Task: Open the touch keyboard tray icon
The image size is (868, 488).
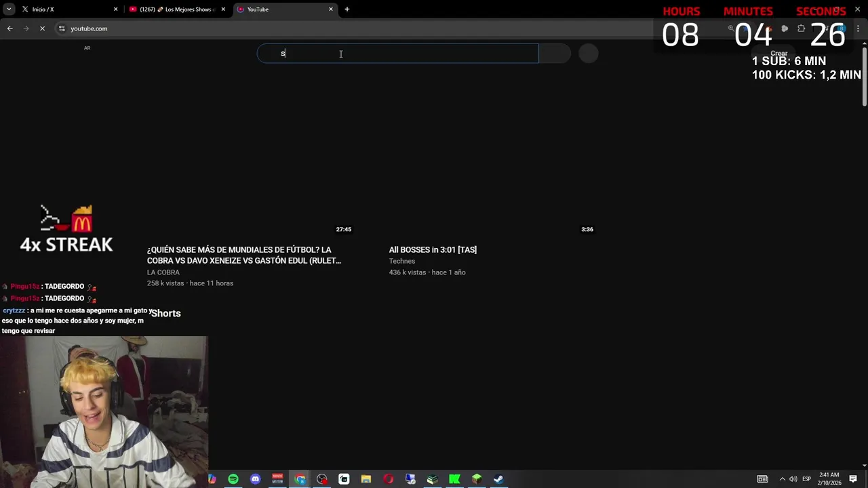Action: [x=763, y=479]
